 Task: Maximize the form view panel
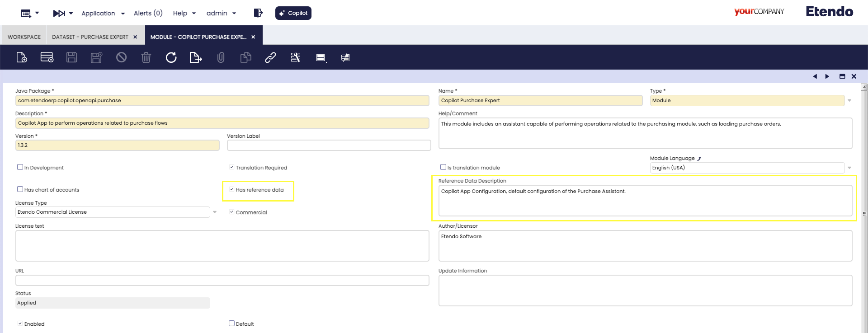(x=842, y=76)
